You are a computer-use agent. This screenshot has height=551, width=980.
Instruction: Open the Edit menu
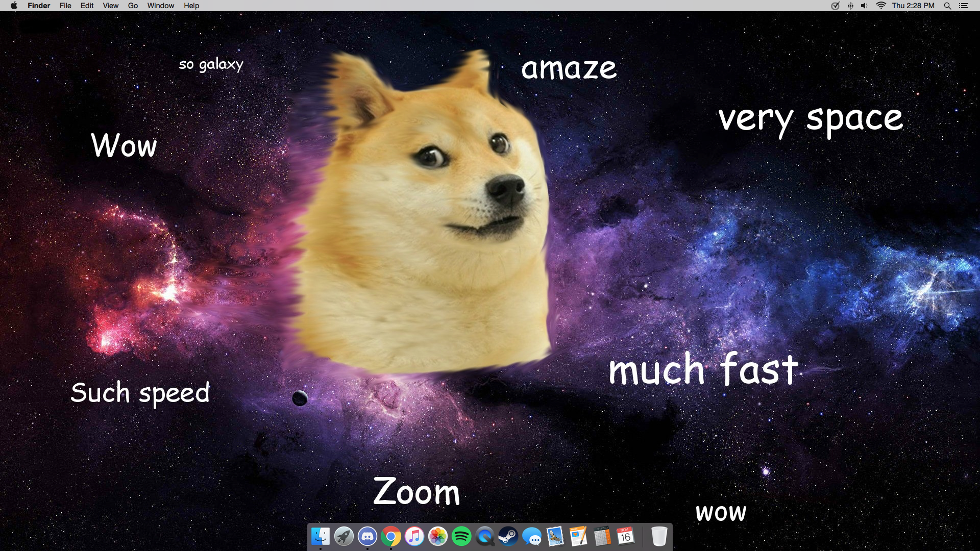click(x=87, y=6)
